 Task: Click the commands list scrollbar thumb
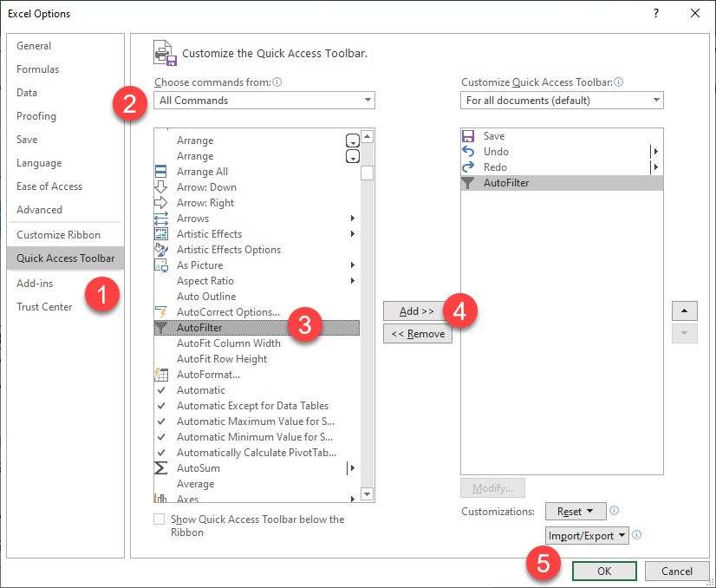coord(368,173)
